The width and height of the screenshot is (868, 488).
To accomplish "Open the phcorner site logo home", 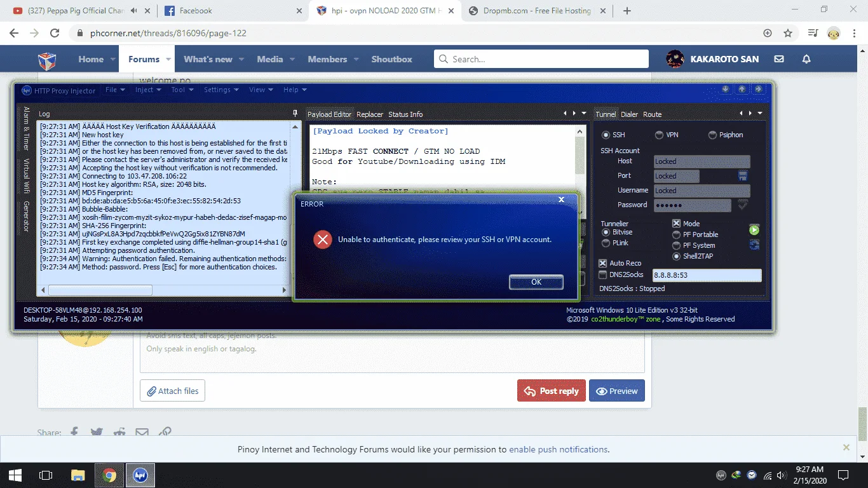I will (x=47, y=60).
